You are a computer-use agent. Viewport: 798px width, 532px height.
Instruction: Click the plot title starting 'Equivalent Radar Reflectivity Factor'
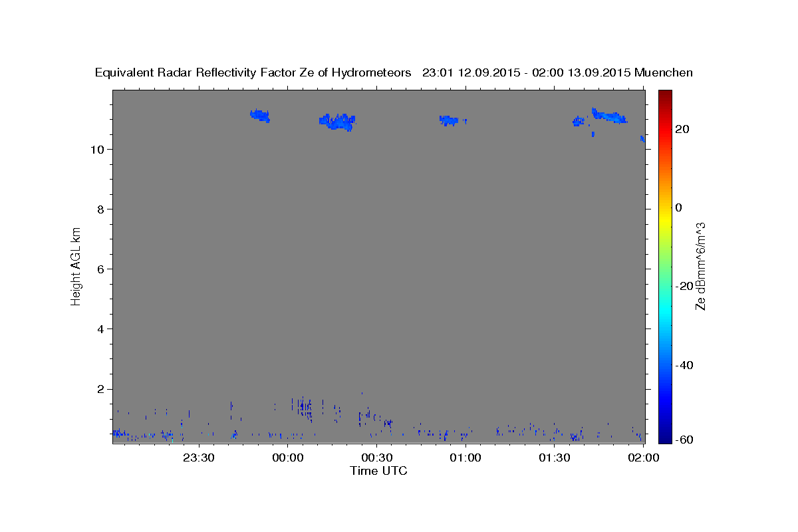pos(394,72)
